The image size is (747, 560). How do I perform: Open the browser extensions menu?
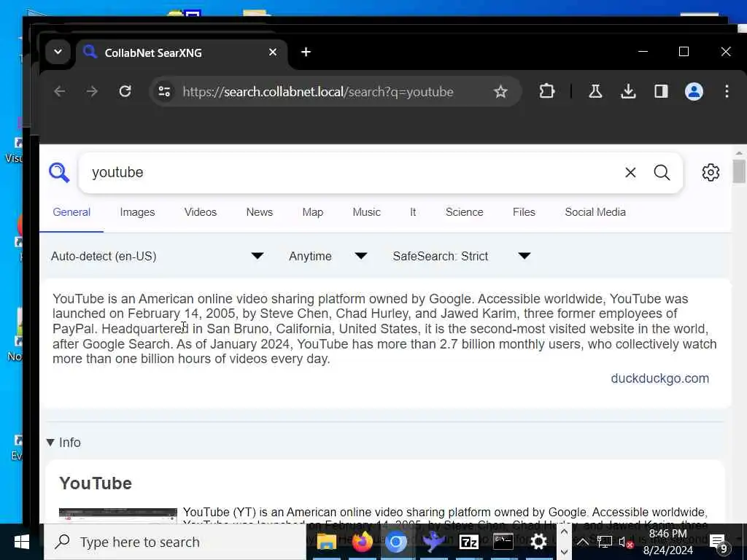click(546, 91)
